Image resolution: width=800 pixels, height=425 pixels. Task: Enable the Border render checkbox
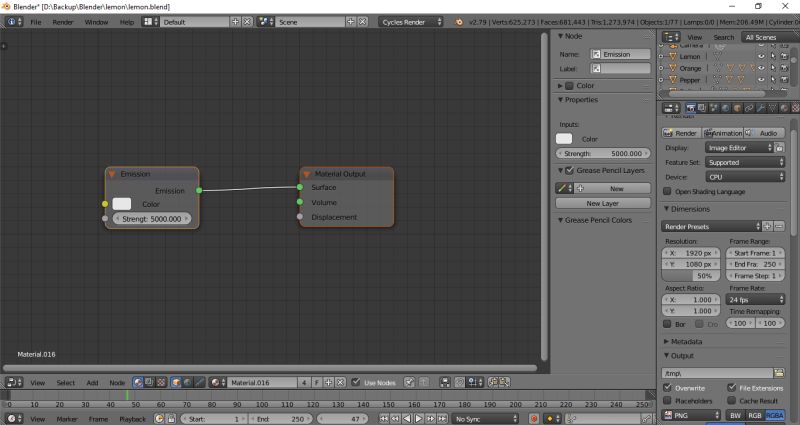[x=667, y=324]
